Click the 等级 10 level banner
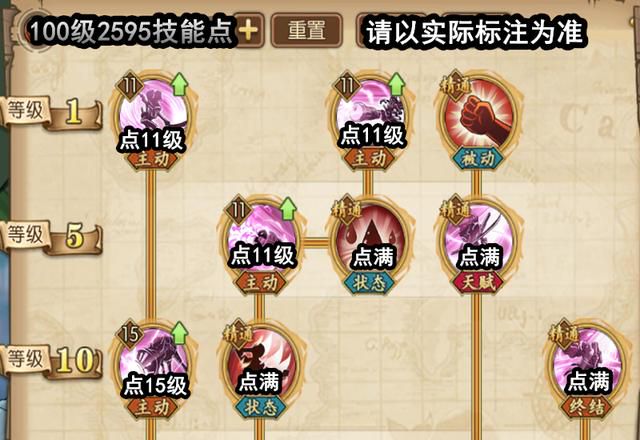This screenshot has height=440, width=640. (51, 362)
